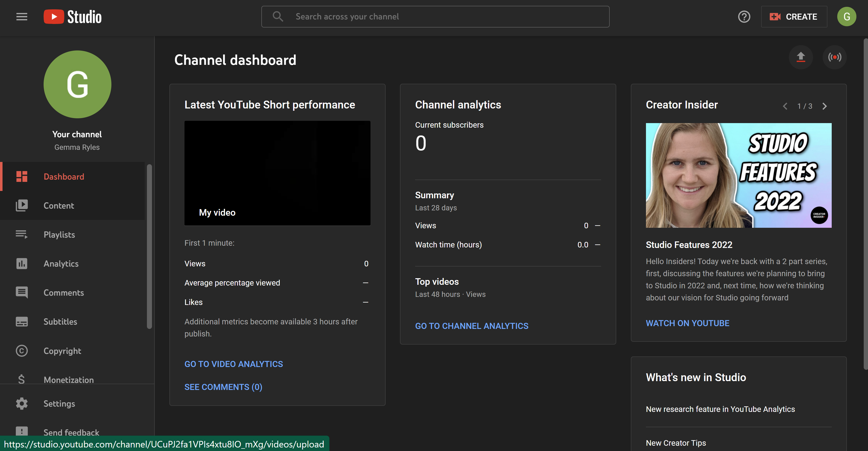This screenshot has height=451, width=868.
Task: Click the Dashboard grid icon
Action: pos(22,176)
